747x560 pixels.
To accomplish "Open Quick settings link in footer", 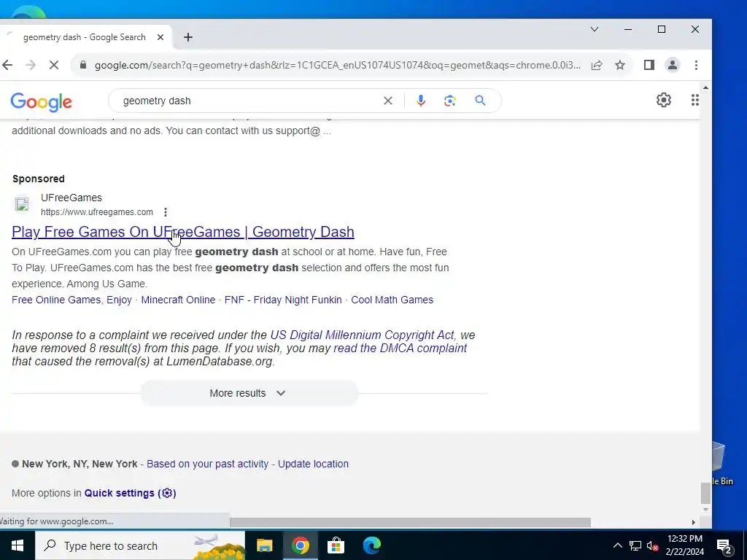I will (130, 494).
